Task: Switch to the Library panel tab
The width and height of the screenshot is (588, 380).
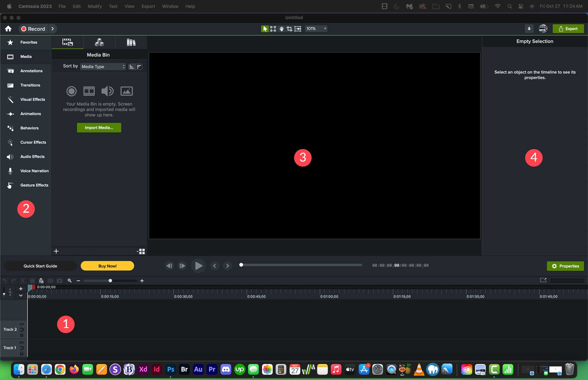Action: 131,42
